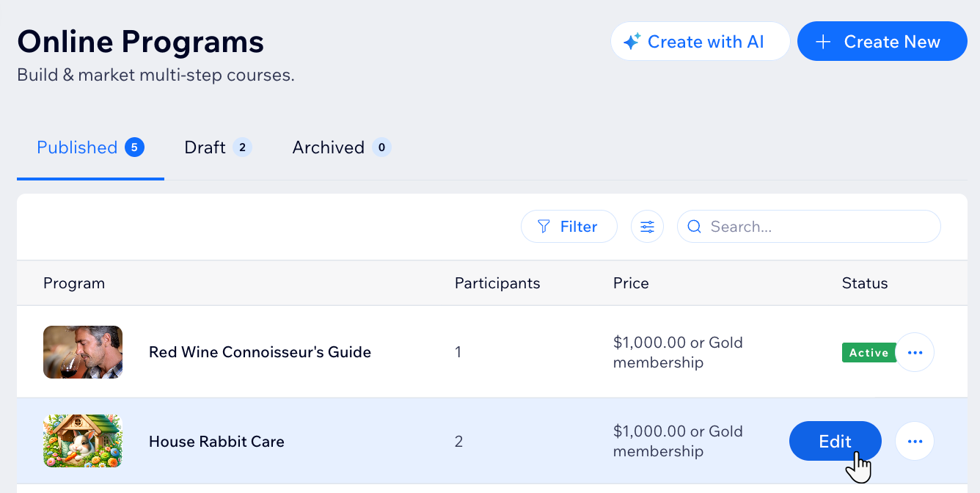Open the Red Wine Connoisseur's Guide title

point(260,352)
